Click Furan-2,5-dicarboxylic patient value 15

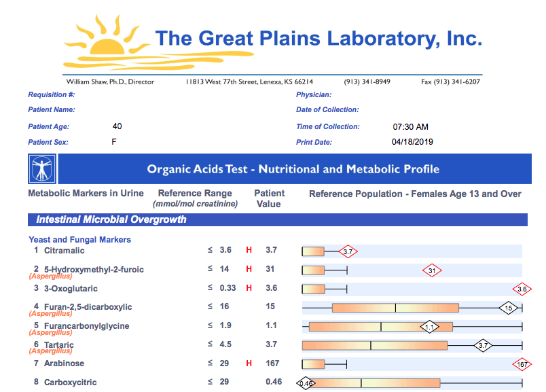coord(270,306)
